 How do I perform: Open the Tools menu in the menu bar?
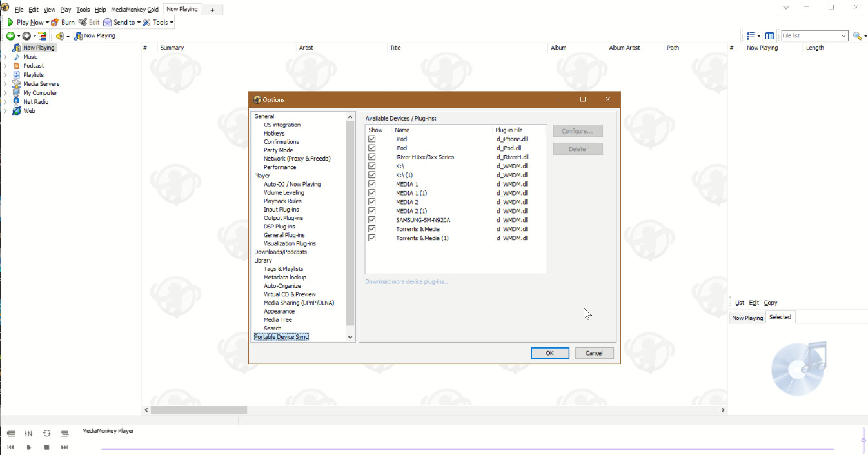[x=83, y=10]
